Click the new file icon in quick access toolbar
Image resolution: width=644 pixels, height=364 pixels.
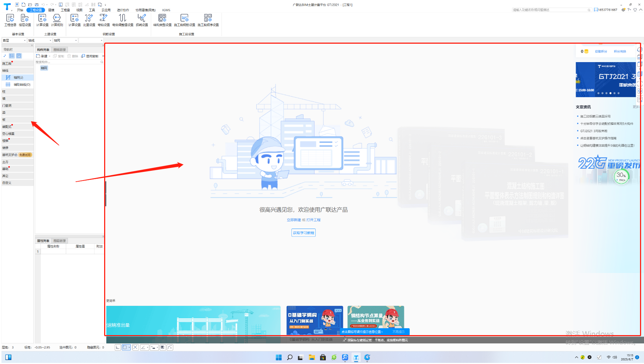coord(24,5)
